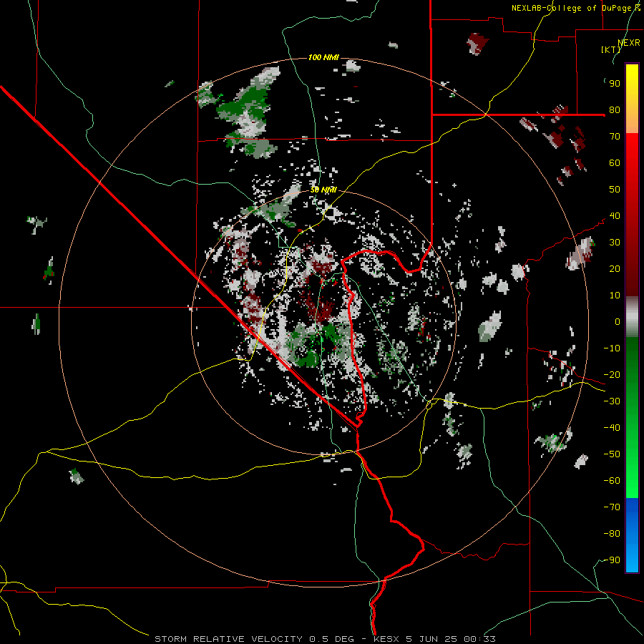Screen dimensions: 644x644
Task: Click the "-20" value on velocity scale
Action: 612,375
